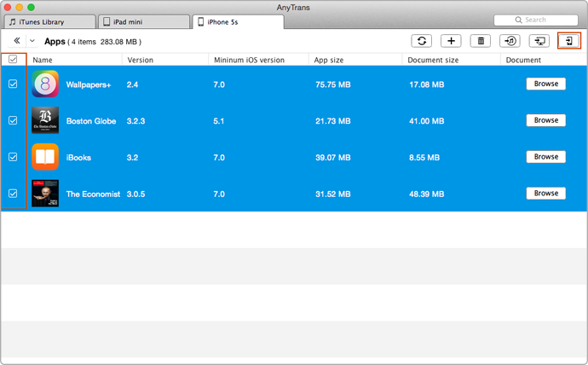The image size is (588, 365).
Task: Click the Boston Globe app icon
Action: [x=45, y=120]
